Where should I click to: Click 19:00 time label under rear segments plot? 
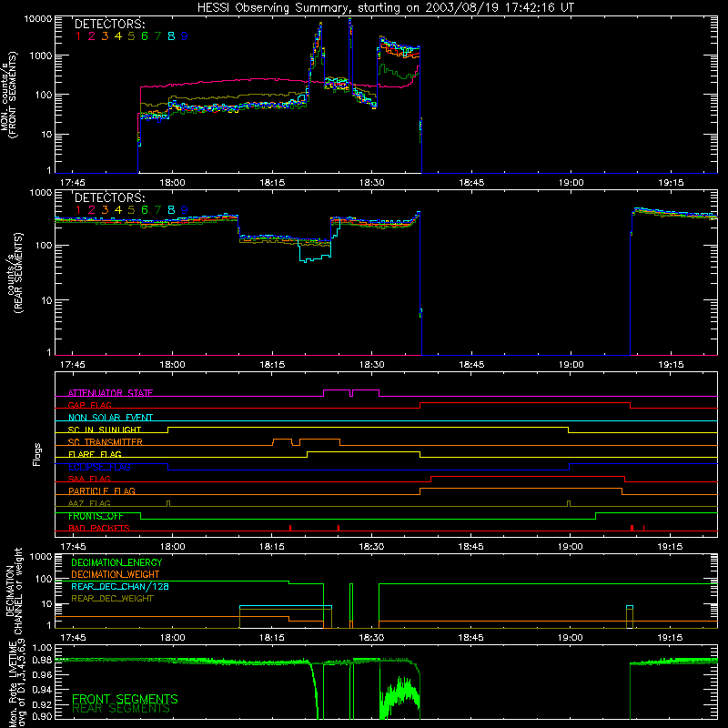coord(571,365)
